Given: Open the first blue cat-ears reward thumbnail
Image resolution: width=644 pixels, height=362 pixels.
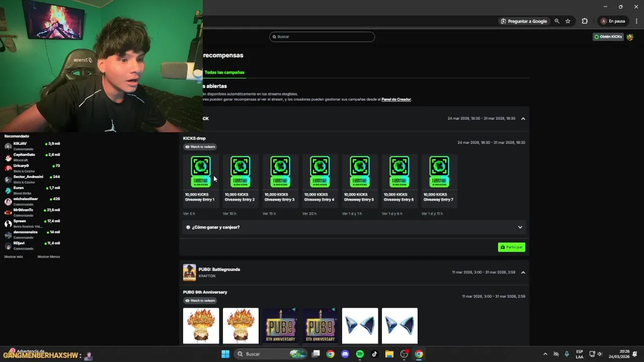Looking at the screenshot, I should coord(360,326).
